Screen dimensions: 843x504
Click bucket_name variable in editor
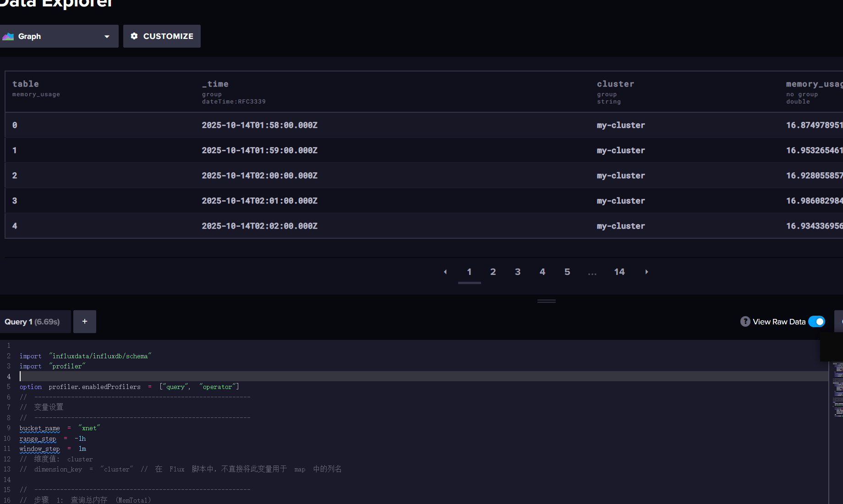coord(39,428)
